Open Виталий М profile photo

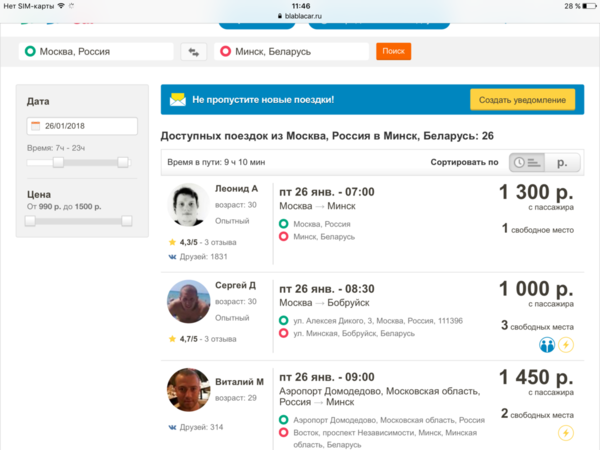pos(188,390)
